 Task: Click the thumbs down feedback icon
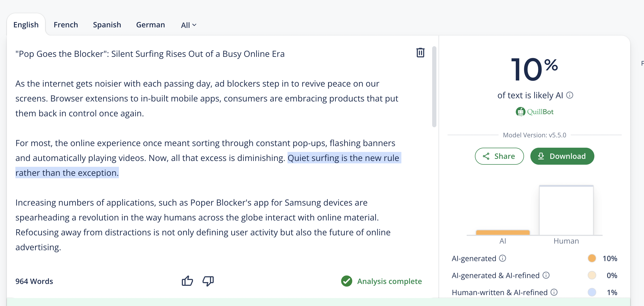click(x=208, y=281)
